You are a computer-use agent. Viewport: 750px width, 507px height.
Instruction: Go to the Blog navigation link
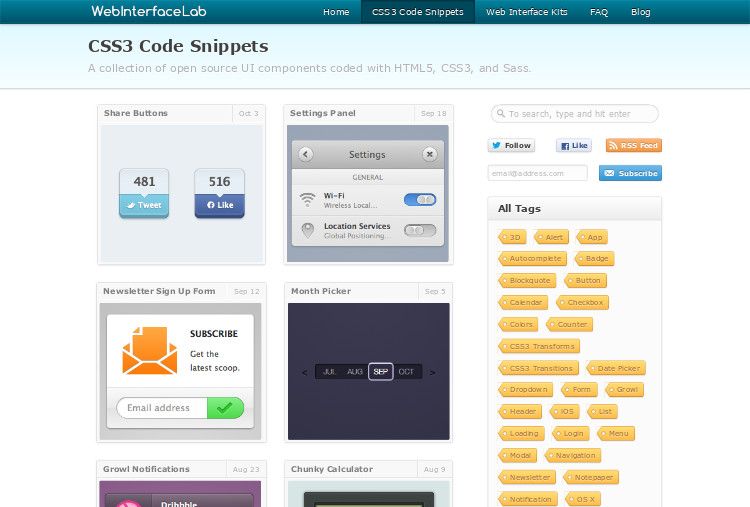coord(640,12)
